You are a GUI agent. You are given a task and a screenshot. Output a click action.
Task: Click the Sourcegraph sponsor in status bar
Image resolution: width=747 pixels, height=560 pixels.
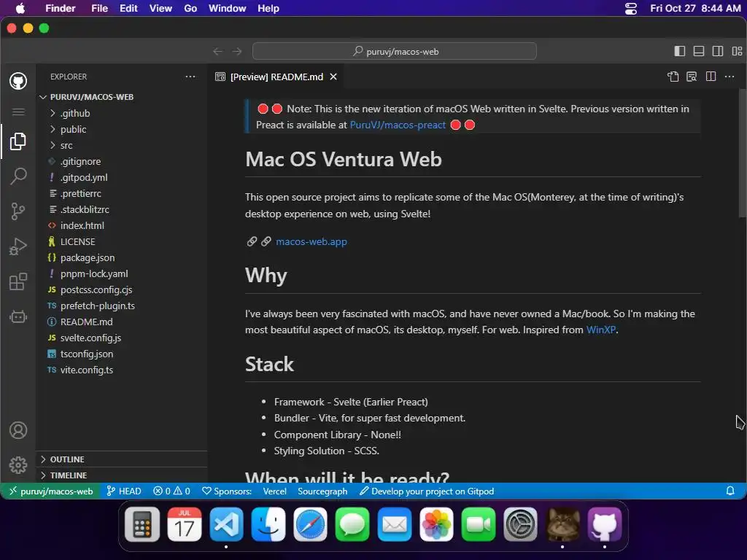(x=322, y=491)
